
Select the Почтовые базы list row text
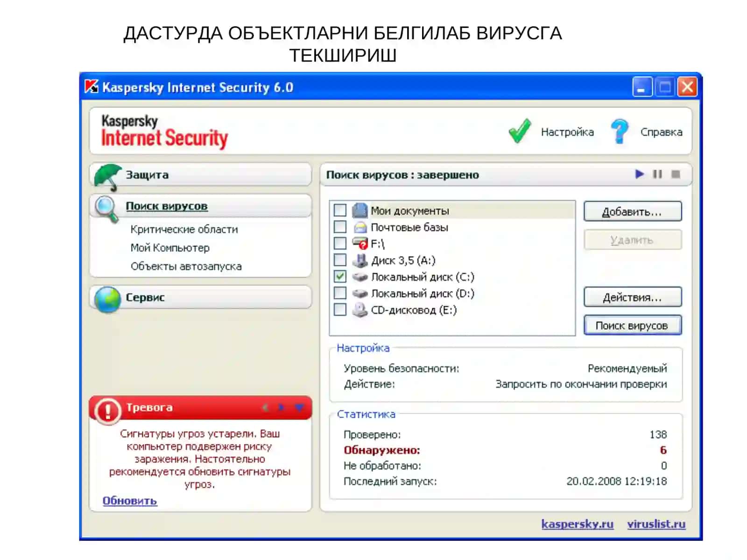click(x=409, y=227)
